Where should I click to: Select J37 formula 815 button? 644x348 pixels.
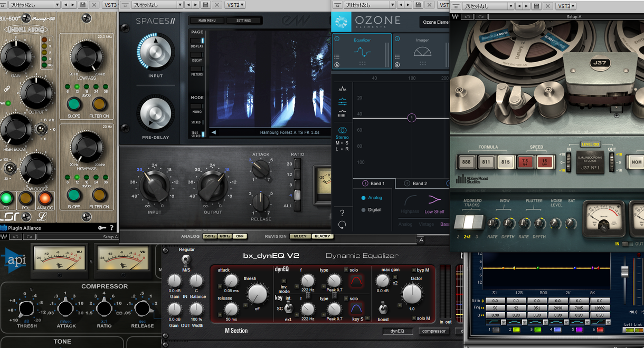point(505,161)
